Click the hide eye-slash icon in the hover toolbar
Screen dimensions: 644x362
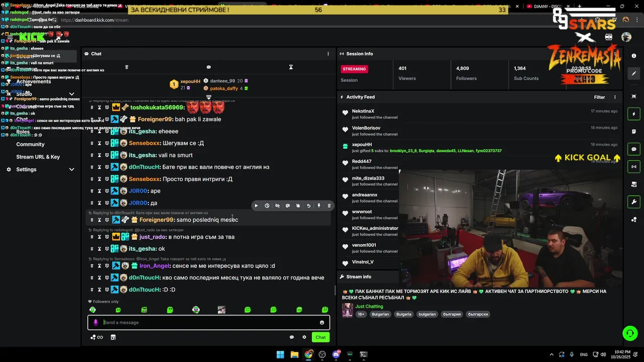click(277, 206)
